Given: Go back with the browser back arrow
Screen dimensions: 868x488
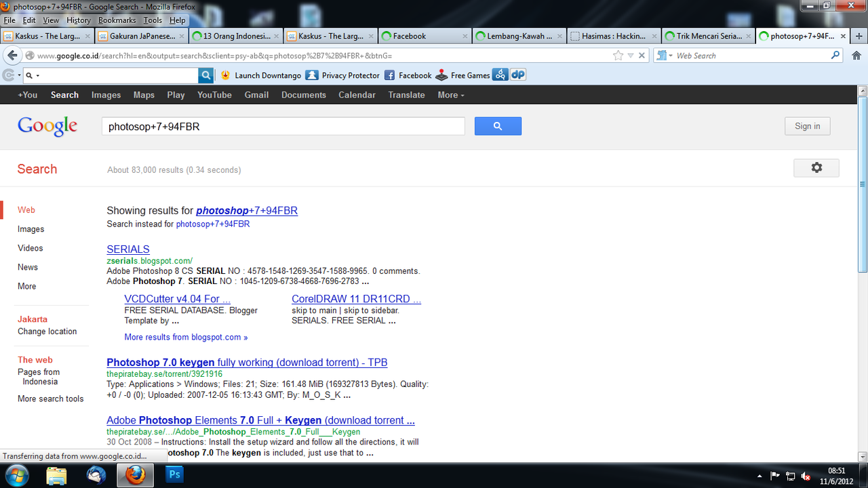Looking at the screenshot, I should (12, 56).
